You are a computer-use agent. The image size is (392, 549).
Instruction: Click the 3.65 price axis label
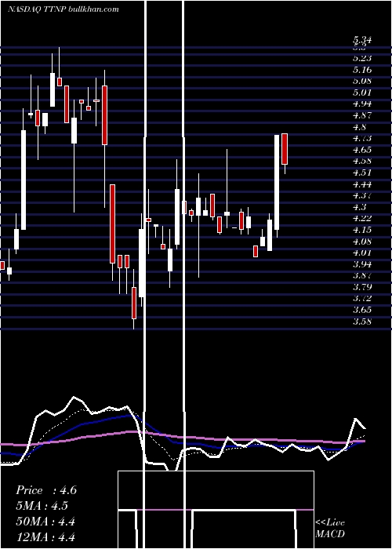pos(362,310)
